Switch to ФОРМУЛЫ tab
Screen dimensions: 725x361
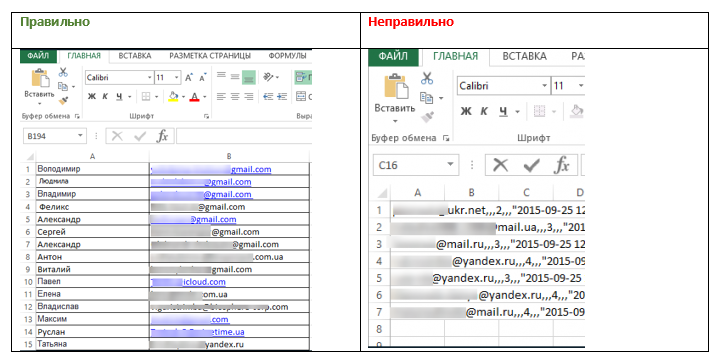pos(287,56)
